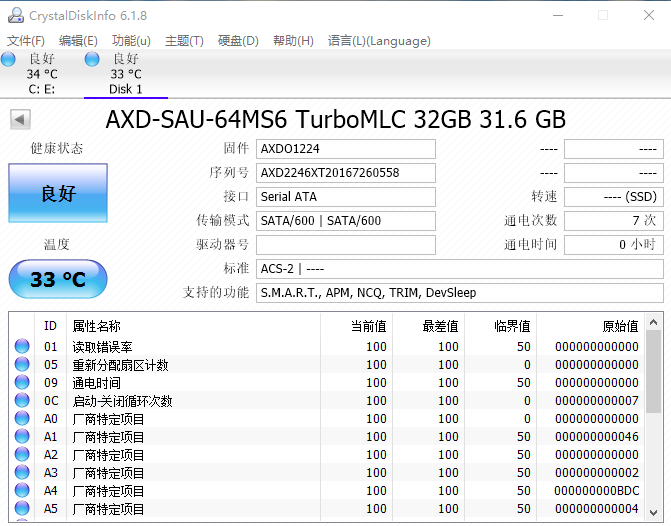Click status orb of attribute 05 row
The height and width of the screenshot is (526, 671).
(22, 364)
